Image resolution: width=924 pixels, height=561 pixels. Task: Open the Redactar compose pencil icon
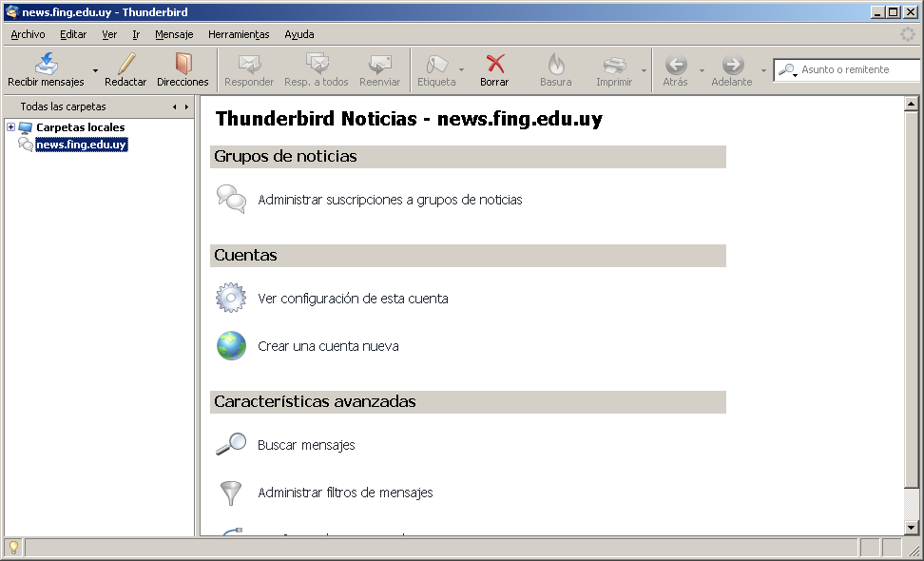click(x=125, y=64)
